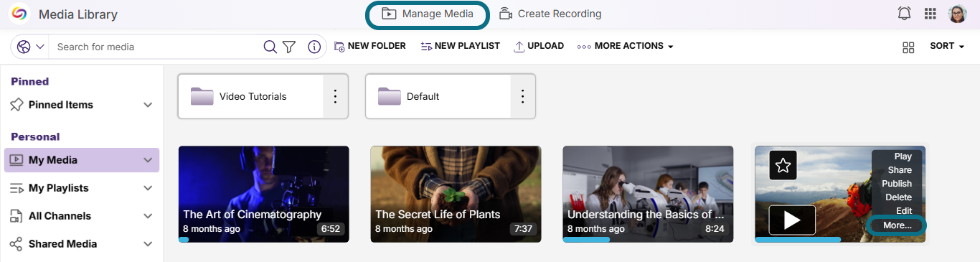Expand the My Playlists section
The image size is (980, 262).
click(148, 188)
